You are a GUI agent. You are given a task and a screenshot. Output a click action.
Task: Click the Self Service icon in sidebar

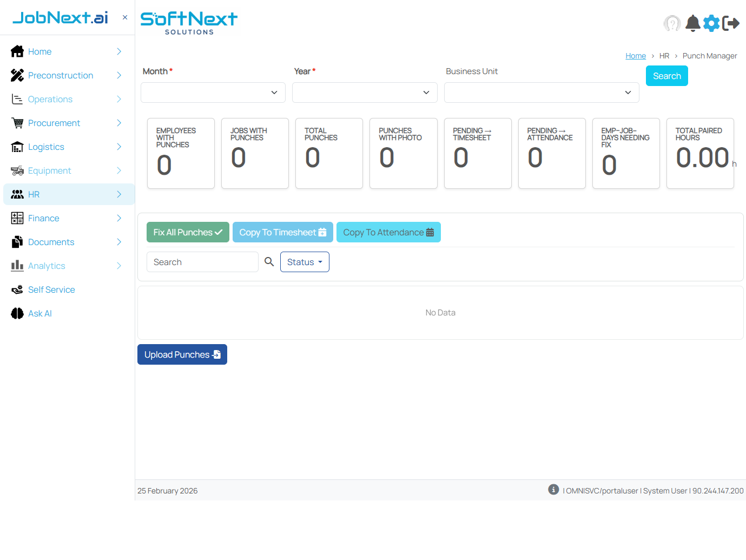(17, 289)
